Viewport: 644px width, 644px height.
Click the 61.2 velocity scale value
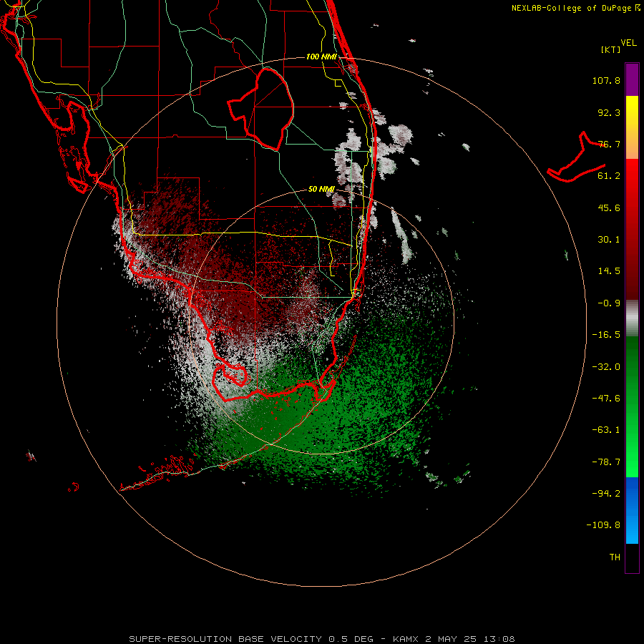609,176
